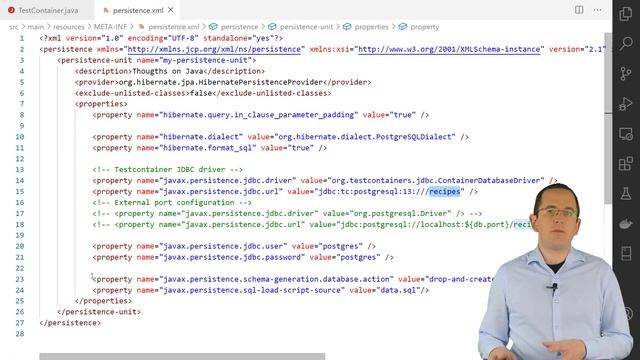Screen dimensions: 640x360
Task: Click "Thougths on Java" description text
Action: [167, 71]
